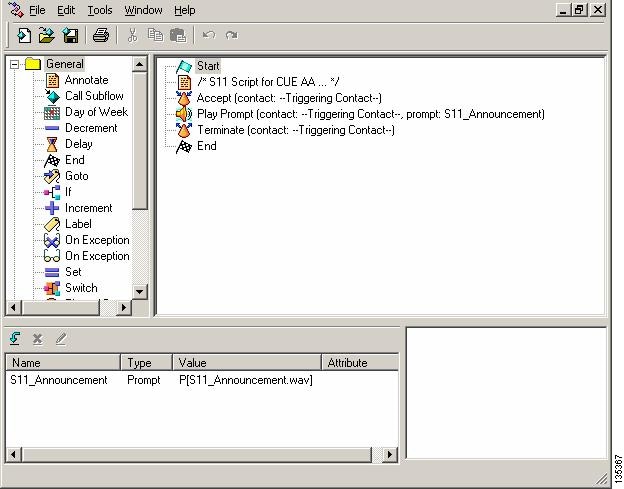Minimize the editor window

click(563, 10)
